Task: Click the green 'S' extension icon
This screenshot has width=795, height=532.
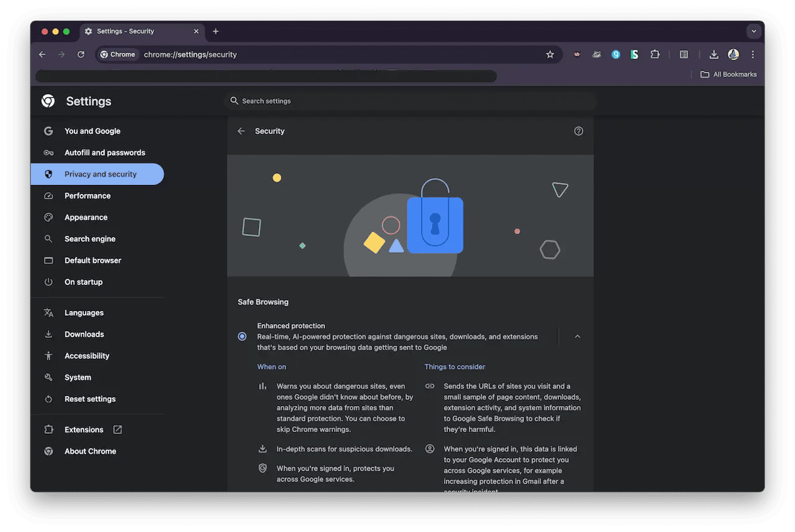Action: pos(634,55)
